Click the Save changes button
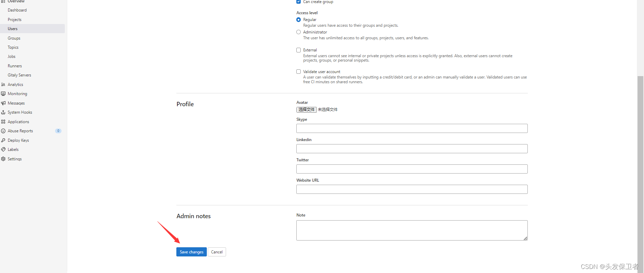This screenshot has height=273, width=644. [x=192, y=252]
